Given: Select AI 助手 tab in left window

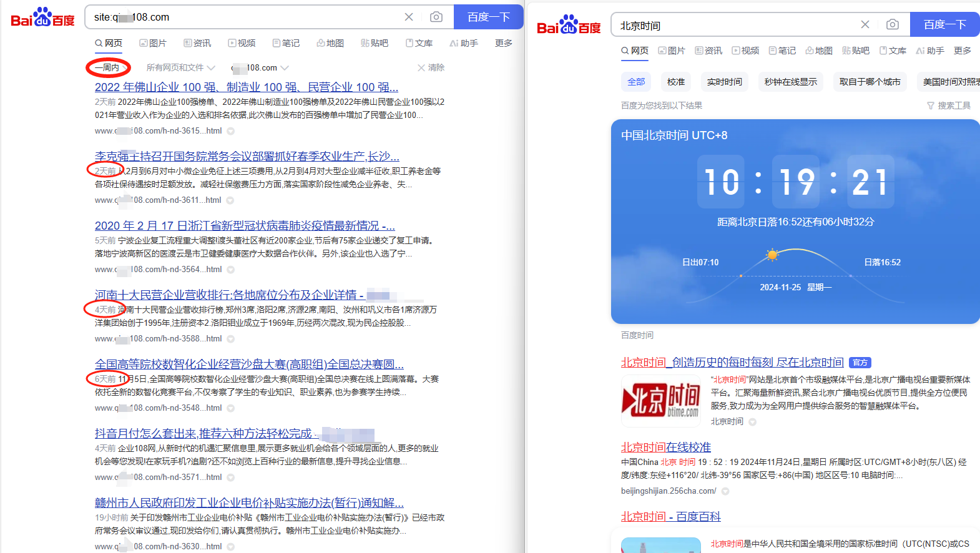Looking at the screenshot, I should [464, 43].
